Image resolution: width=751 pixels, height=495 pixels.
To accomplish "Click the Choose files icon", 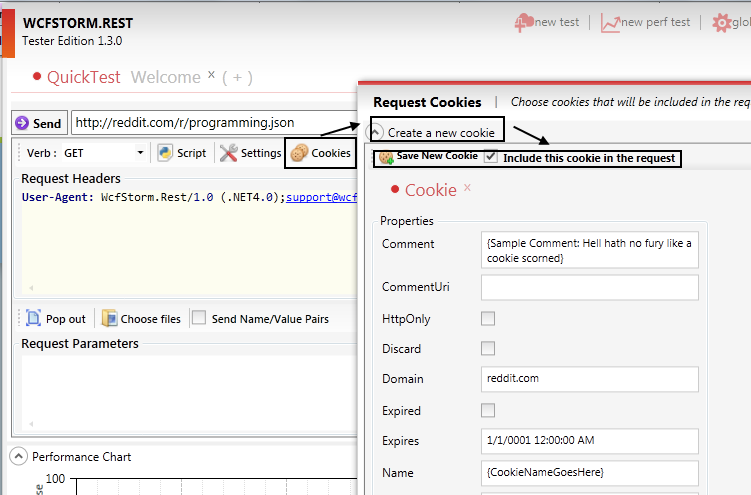I will [109, 318].
